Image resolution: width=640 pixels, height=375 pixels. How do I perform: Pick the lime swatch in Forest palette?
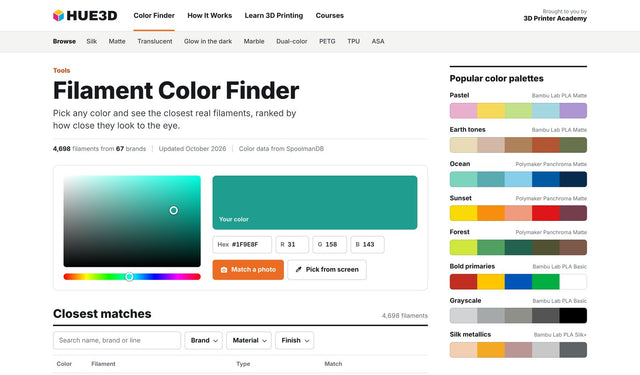[x=463, y=247]
